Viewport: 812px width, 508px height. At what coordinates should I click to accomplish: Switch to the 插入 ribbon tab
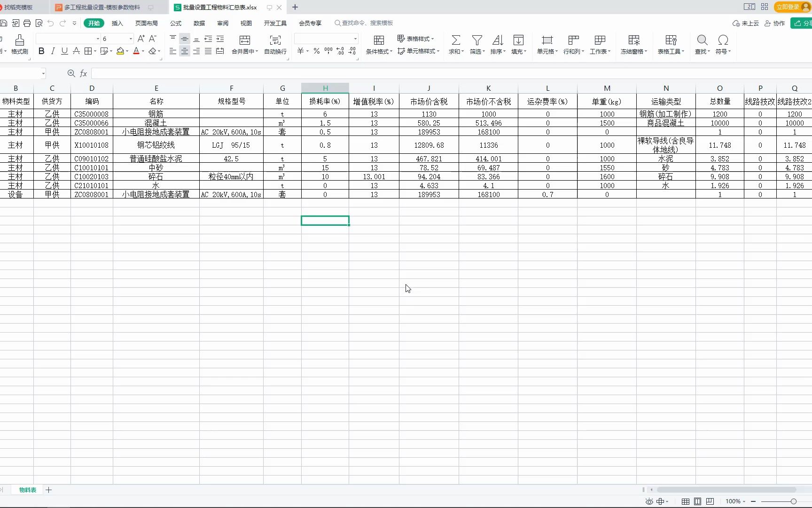(117, 23)
